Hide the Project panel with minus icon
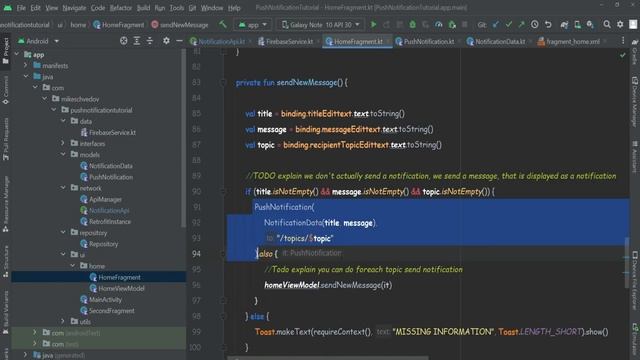 pyautogui.click(x=179, y=41)
